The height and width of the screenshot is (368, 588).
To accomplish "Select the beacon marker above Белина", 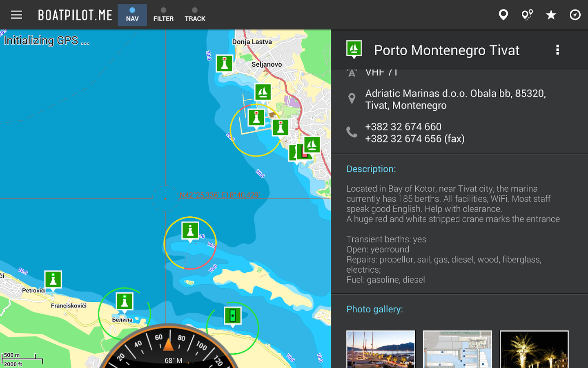I will pyautogui.click(x=125, y=302).
